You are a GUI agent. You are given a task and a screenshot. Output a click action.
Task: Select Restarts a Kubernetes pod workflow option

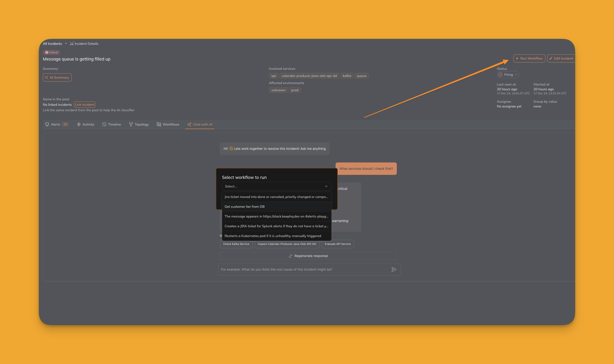click(276, 236)
